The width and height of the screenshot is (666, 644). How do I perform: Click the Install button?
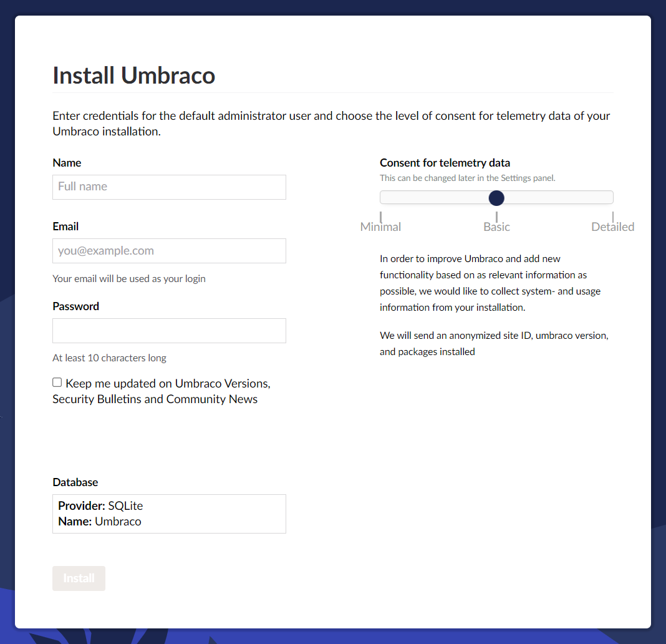[x=79, y=578]
